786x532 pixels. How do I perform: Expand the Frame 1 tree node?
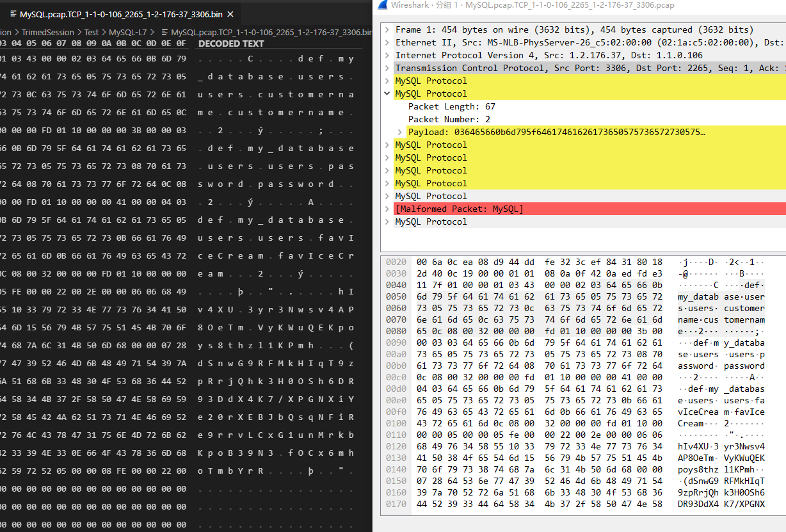(387, 29)
